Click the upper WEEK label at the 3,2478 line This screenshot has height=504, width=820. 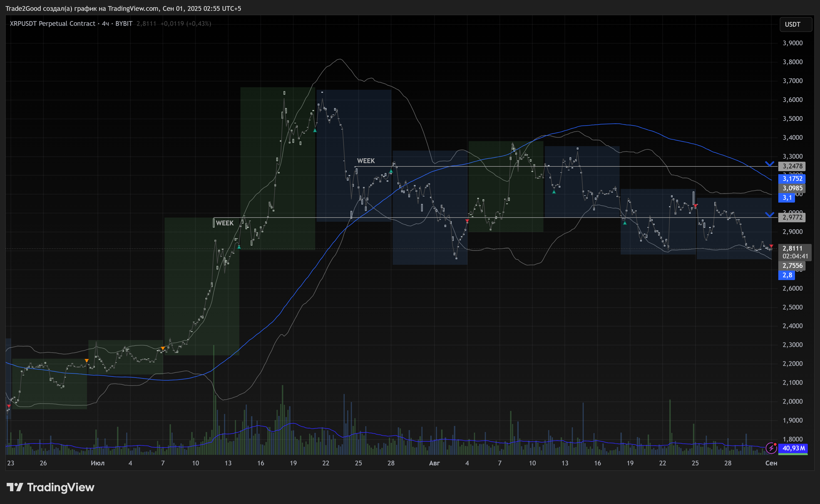366,161
